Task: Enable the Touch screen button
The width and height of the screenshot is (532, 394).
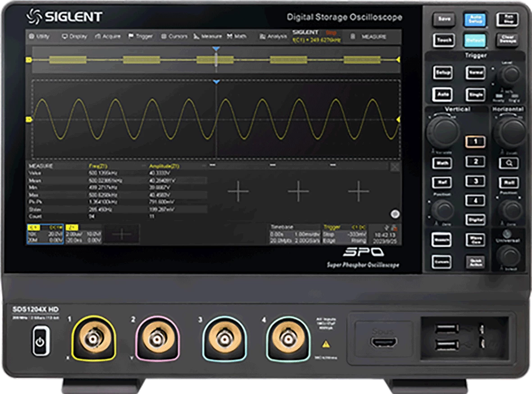Action: [444, 40]
